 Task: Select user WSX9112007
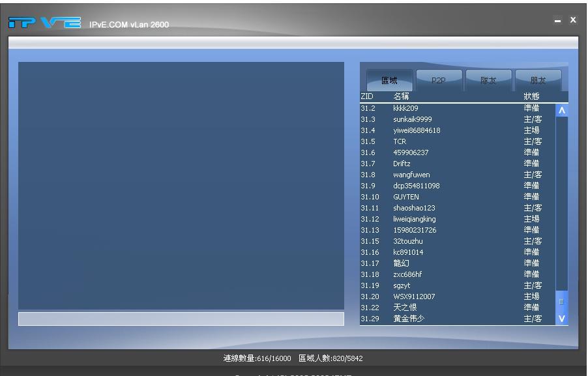(458, 296)
